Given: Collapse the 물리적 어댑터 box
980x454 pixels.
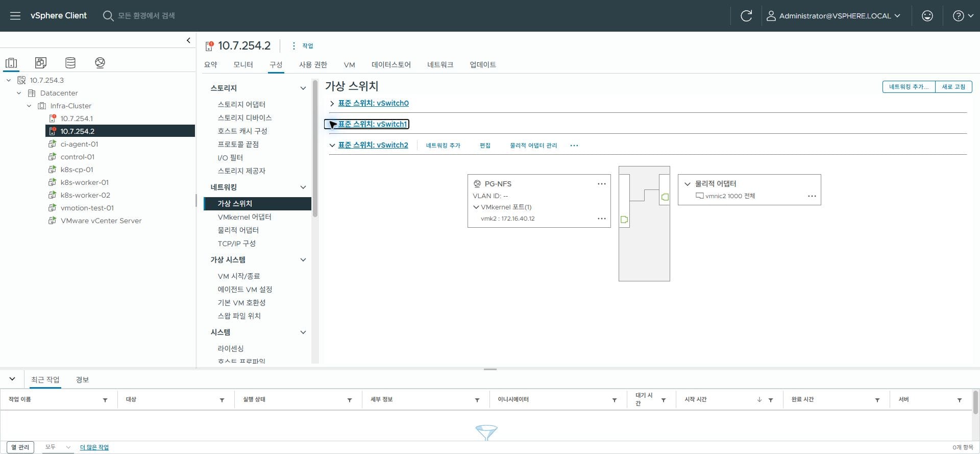Looking at the screenshot, I should pos(688,184).
